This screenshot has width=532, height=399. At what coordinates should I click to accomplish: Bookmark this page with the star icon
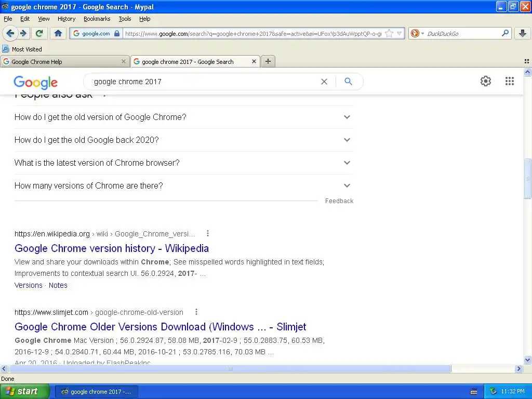point(389,33)
